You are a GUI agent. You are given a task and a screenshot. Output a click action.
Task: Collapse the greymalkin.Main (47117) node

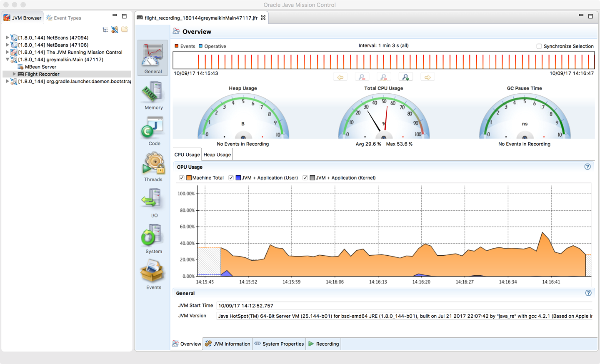tap(7, 60)
